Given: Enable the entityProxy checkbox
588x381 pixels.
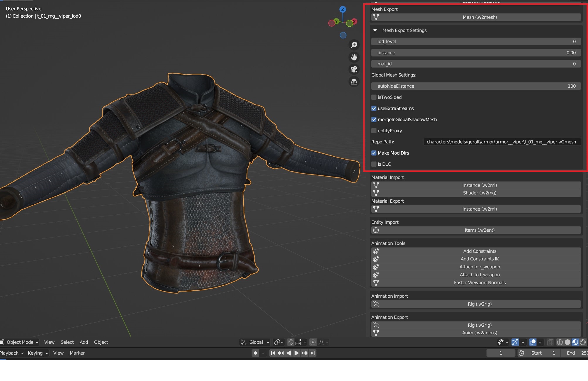Looking at the screenshot, I should pyautogui.click(x=374, y=131).
